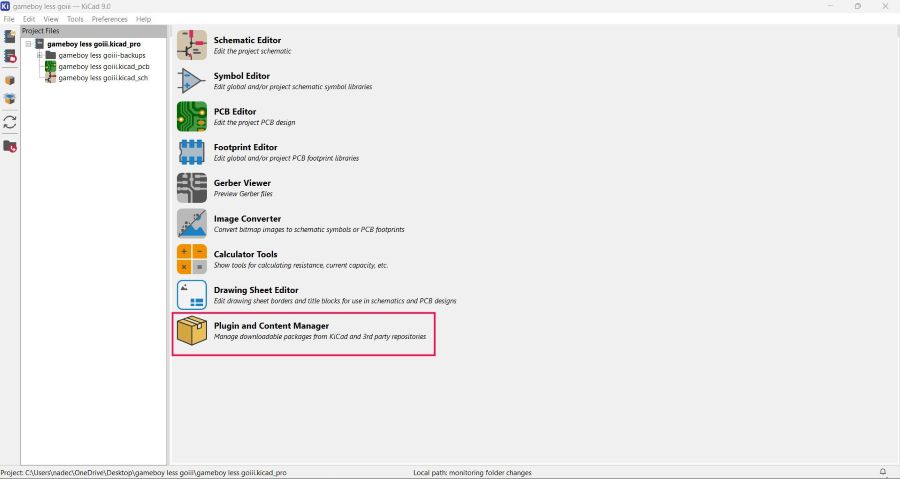Open project folder in file explorer icon

click(10, 146)
